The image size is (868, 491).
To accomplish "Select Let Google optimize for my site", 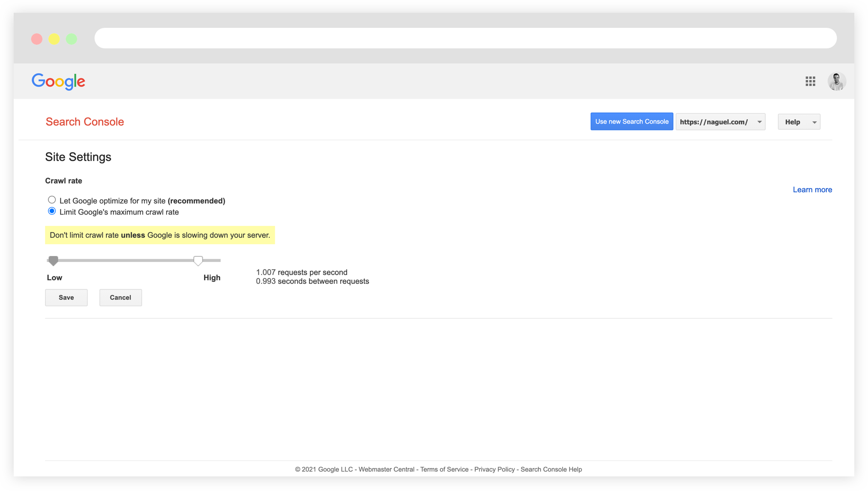I will click(x=52, y=200).
